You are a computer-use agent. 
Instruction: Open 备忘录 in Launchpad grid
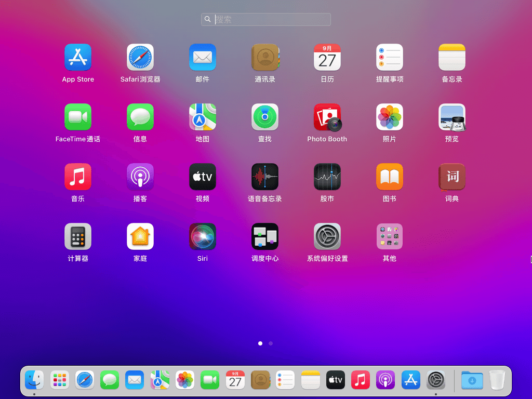tap(452, 57)
